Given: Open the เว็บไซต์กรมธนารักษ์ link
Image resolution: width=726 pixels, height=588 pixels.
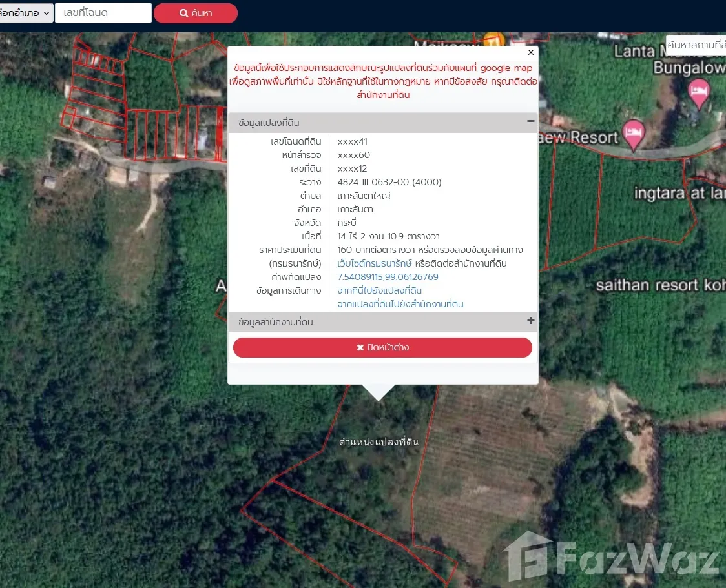Looking at the screenshot, I should tap(375, 263).
